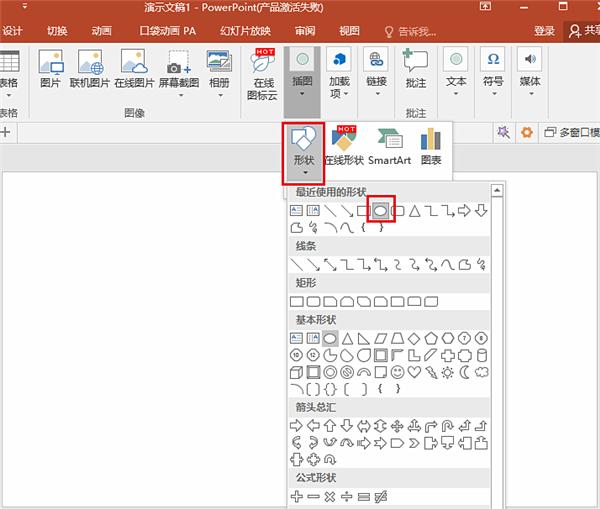The height and width of the screenshot is (509, 600).
Task: Open the 表格 table dropdown
Action: (x=8, y=74)
